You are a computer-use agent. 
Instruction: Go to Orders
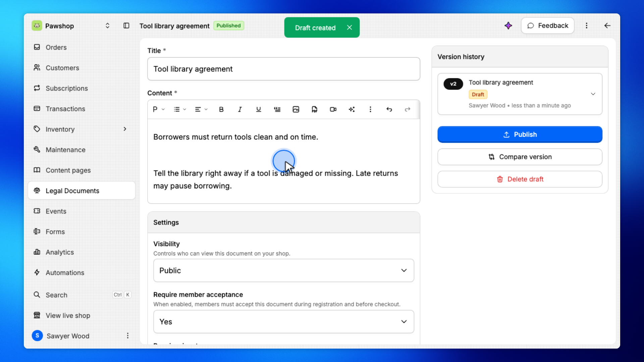tap(82, 47)
